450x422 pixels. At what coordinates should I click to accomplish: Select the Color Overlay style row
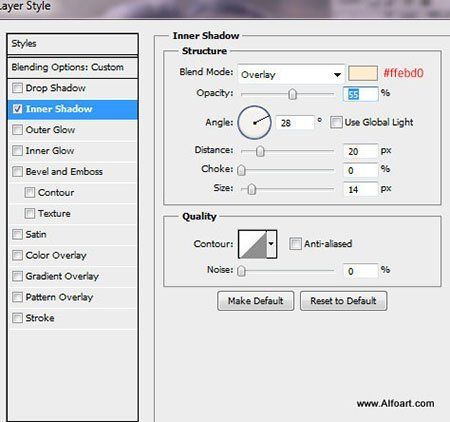[72, 255]
